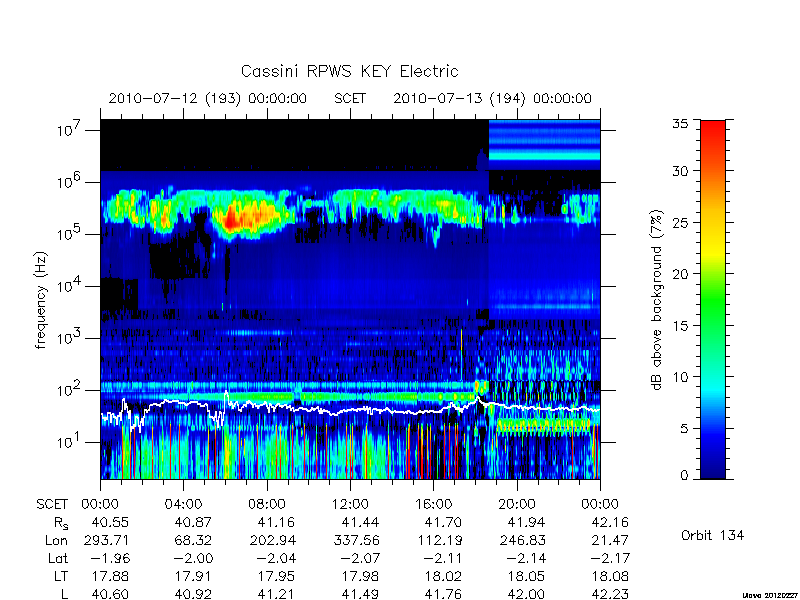Screen dimensions: 800x600
Task: Click colorbar tick value 30
Action: click(681, 171)
